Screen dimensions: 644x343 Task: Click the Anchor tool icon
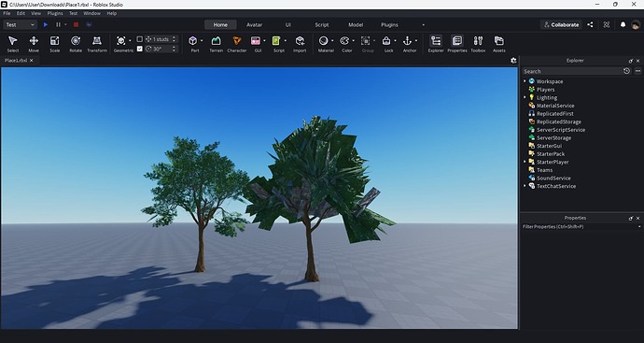[407, 41]
